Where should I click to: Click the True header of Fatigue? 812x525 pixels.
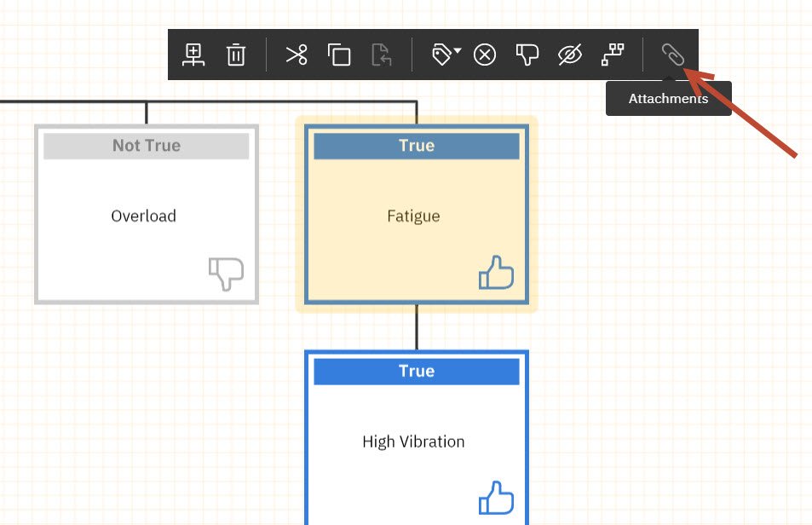pos(417,146)
